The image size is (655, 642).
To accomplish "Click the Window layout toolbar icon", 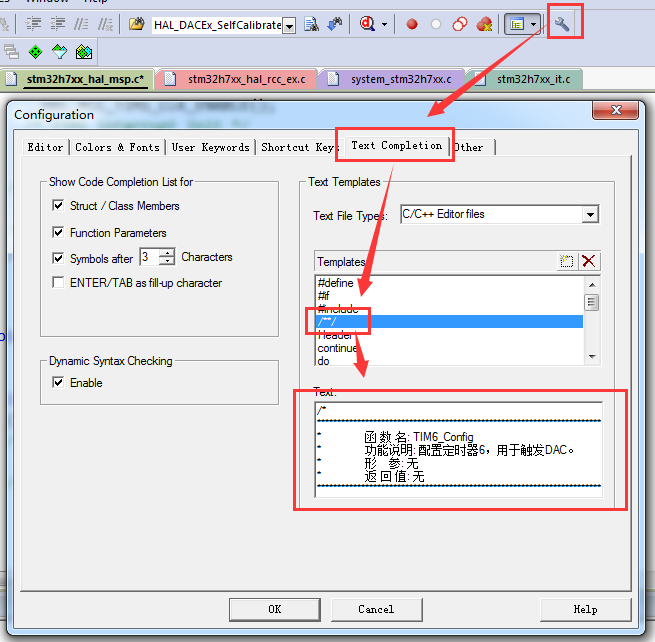I will coord(517,24).
